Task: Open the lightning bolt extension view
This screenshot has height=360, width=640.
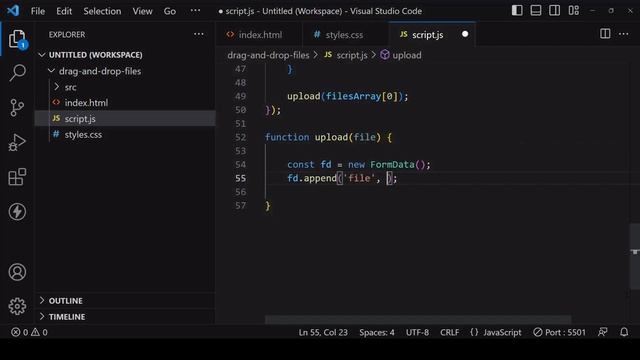Action: [x=17, y=211]
